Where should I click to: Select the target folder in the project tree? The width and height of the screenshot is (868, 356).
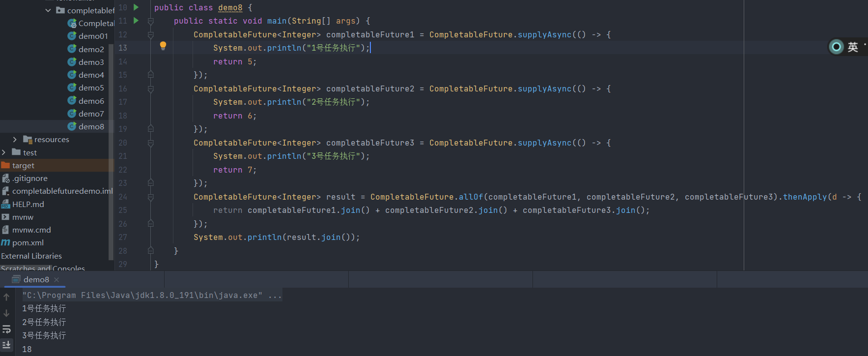(23, 166)
